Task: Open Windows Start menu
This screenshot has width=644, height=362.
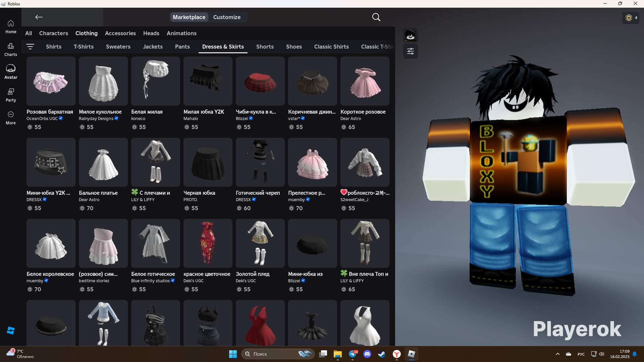Action: pos(233,354)
